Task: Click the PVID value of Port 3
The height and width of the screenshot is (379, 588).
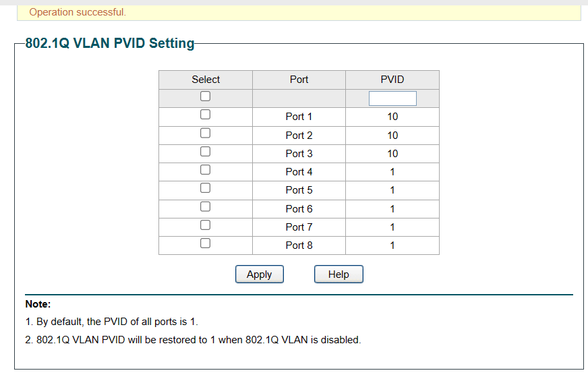Action: (x=392, y=154)
